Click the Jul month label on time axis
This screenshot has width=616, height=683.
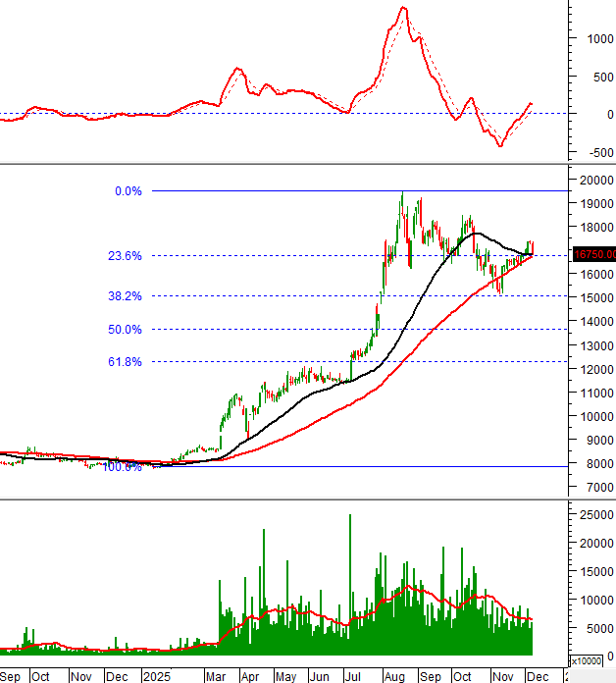(x=352, y=676)
